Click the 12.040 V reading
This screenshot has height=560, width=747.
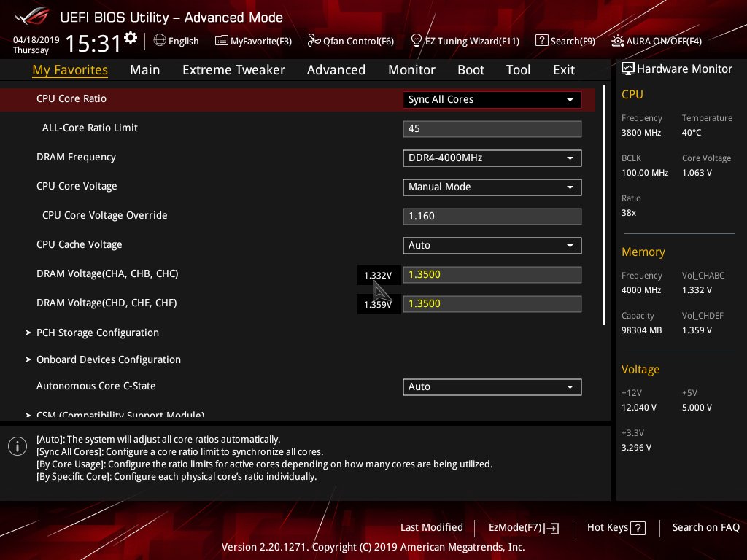pos(639,408)
